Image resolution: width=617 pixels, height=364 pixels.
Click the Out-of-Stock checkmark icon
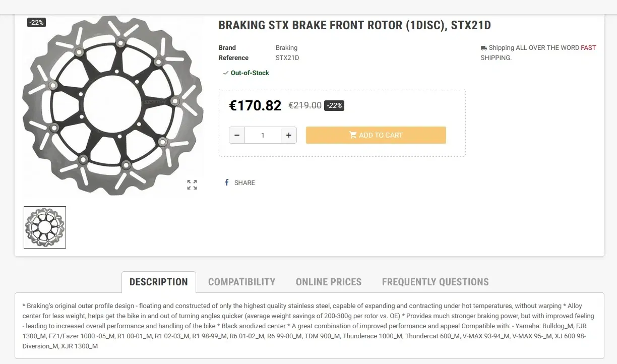(x=226, y=73)
